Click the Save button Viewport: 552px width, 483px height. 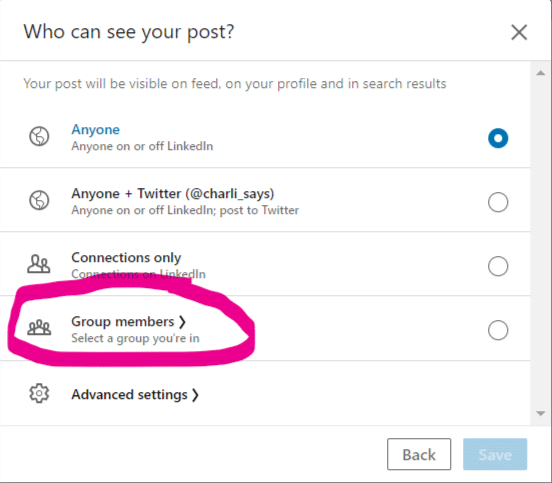(495, 454)
